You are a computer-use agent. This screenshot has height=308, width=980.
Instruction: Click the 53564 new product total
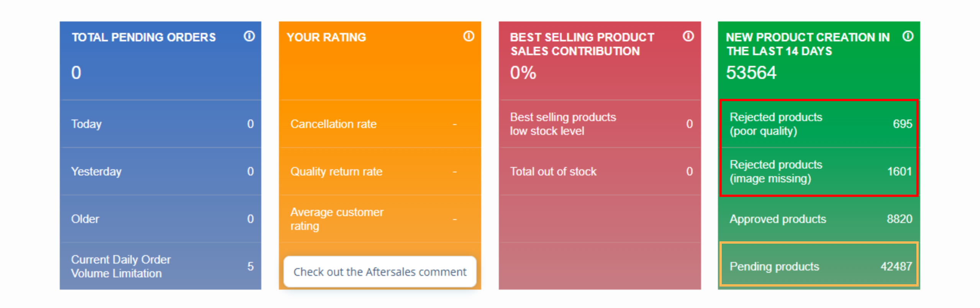751,73
